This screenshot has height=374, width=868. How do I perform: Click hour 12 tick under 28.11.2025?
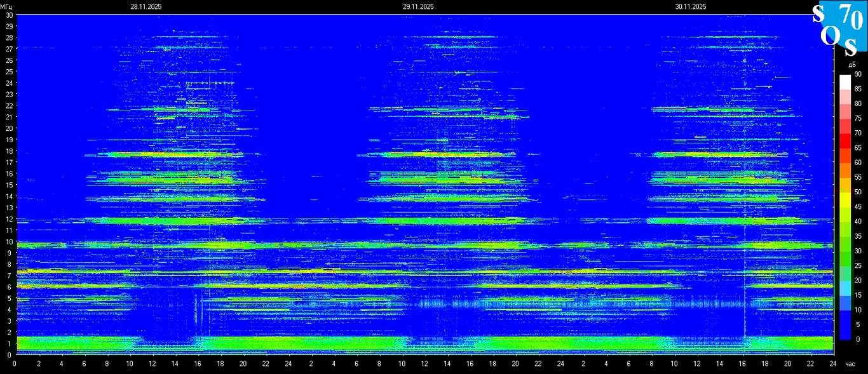(152, 364)
